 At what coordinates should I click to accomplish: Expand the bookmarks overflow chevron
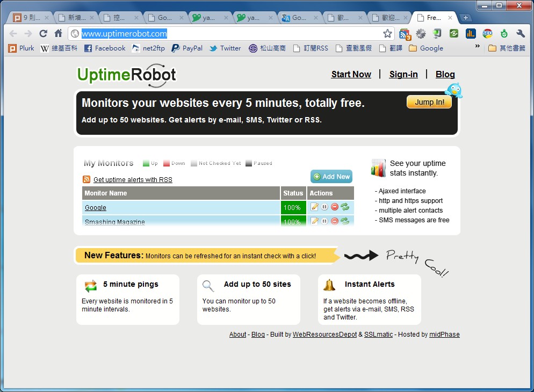[x=478, y=46]
